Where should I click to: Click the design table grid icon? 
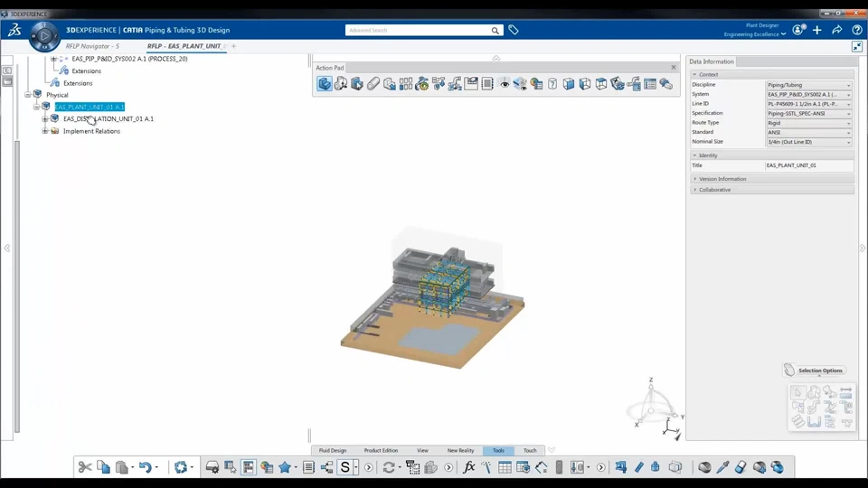point(505,467)
